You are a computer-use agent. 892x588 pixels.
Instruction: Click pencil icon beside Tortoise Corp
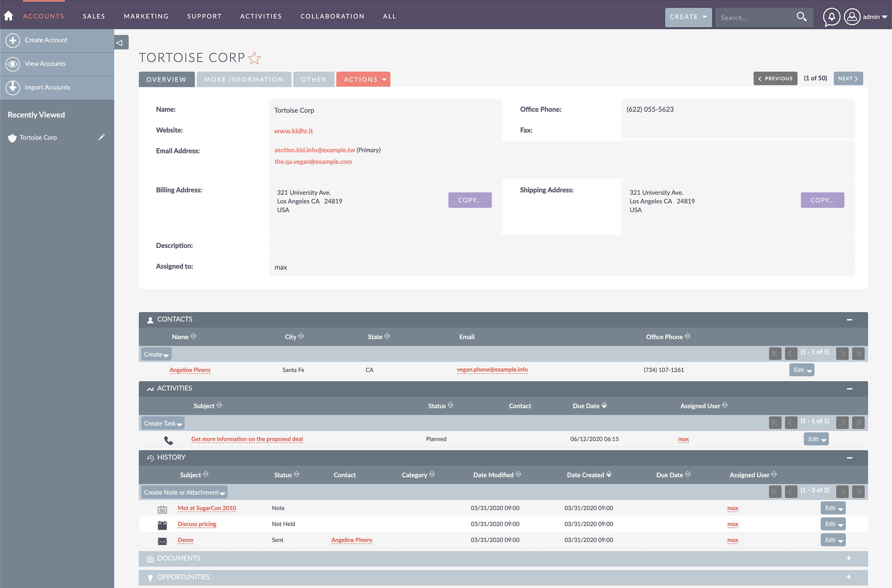point(101,137)
